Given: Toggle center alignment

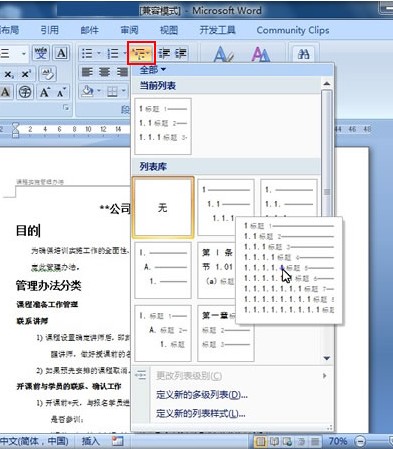Looking at the screenshot, I should click(104, 72).
